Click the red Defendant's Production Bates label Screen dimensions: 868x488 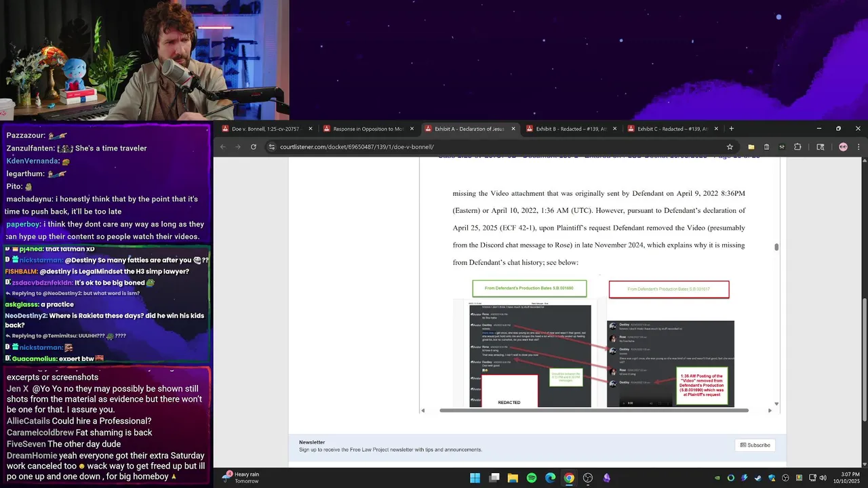click(x=669, y=289)
